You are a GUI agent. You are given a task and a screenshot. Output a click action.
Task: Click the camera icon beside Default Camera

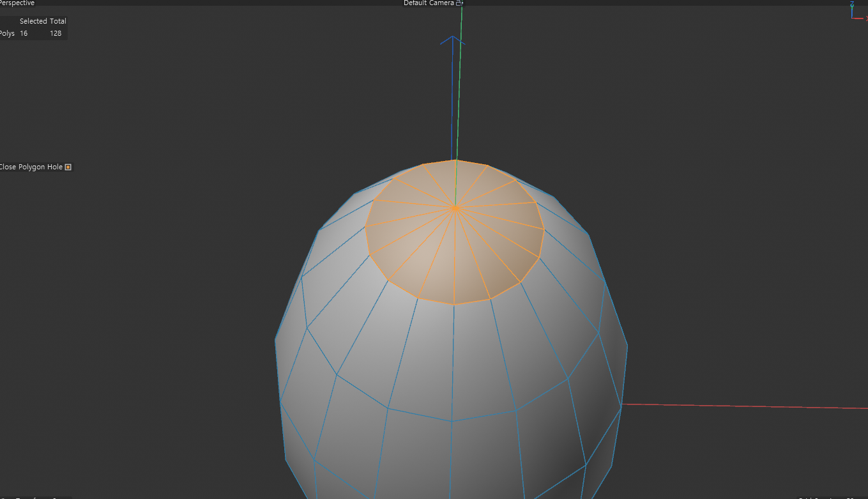(x=459, y=3)
